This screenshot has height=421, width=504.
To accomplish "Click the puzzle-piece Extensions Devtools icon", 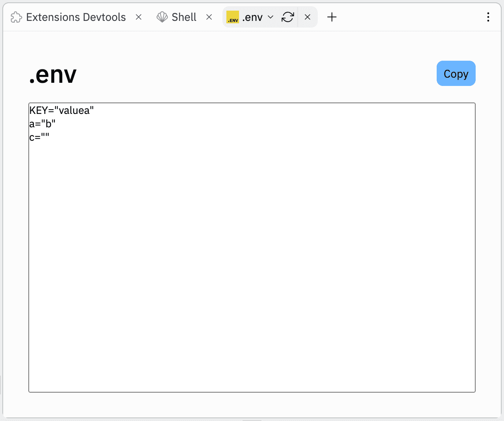I will [x=16, y=17].
